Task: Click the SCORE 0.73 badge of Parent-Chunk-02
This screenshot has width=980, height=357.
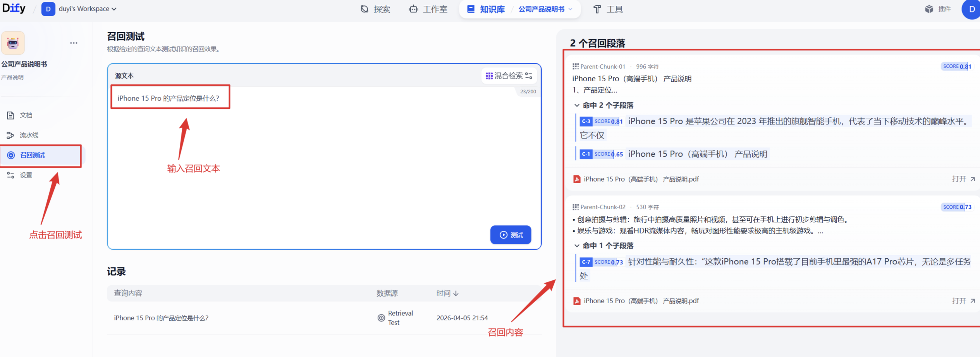Action: 957,207
